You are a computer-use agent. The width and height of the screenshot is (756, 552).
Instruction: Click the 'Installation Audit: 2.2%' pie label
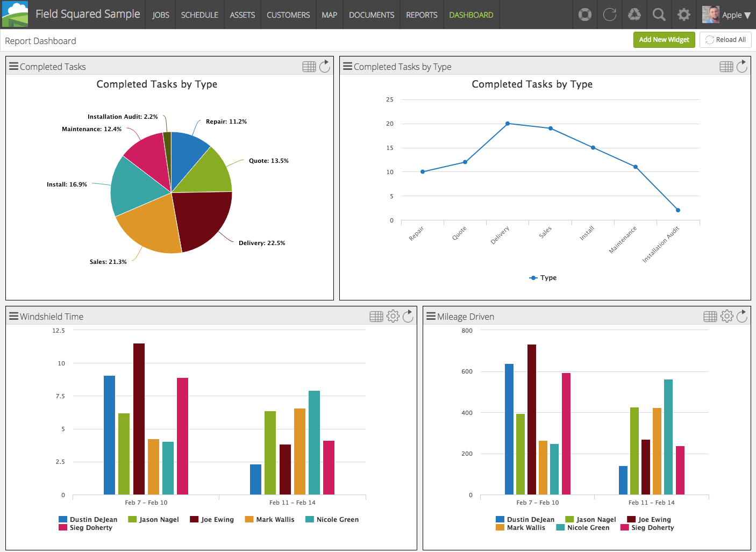click(x=123, y=117)
